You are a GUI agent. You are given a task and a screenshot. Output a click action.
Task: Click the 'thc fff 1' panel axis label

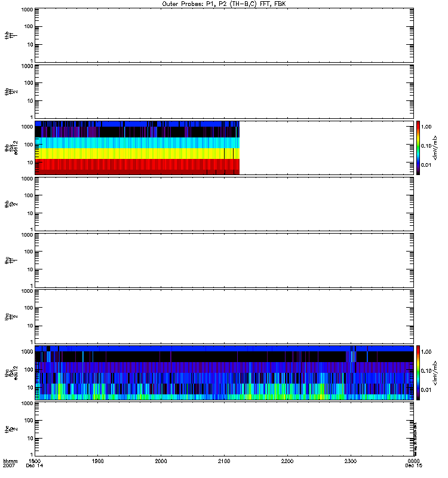click(x=11, y=261)
